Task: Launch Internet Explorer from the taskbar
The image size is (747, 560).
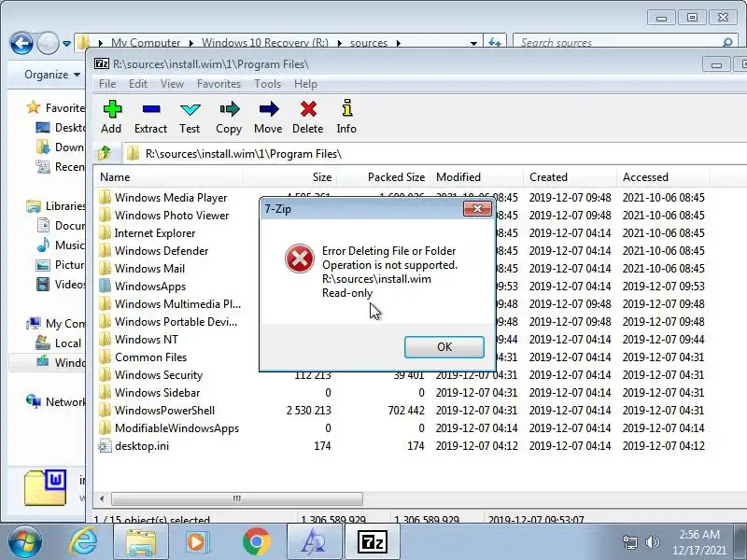Action: click(83, 542)
